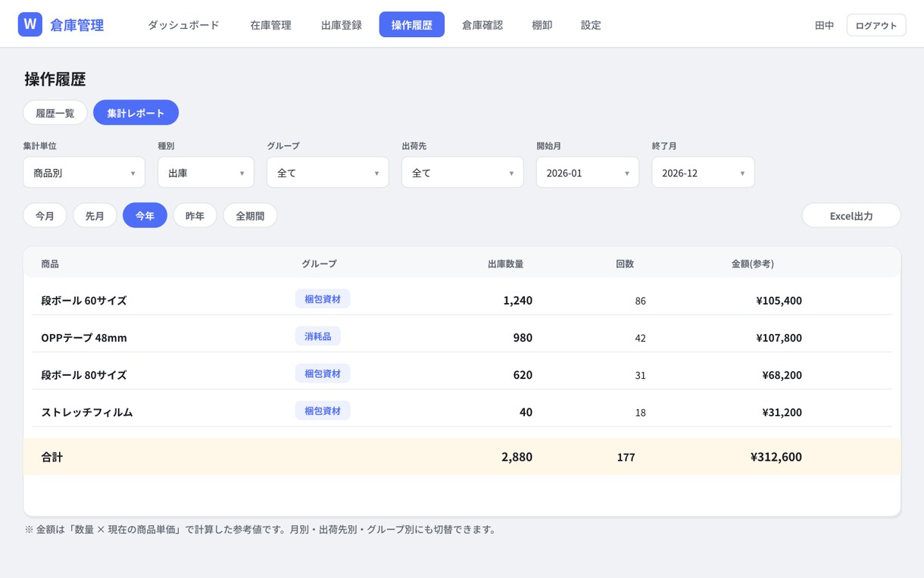Click the count value 18

(x=641, y=412)
